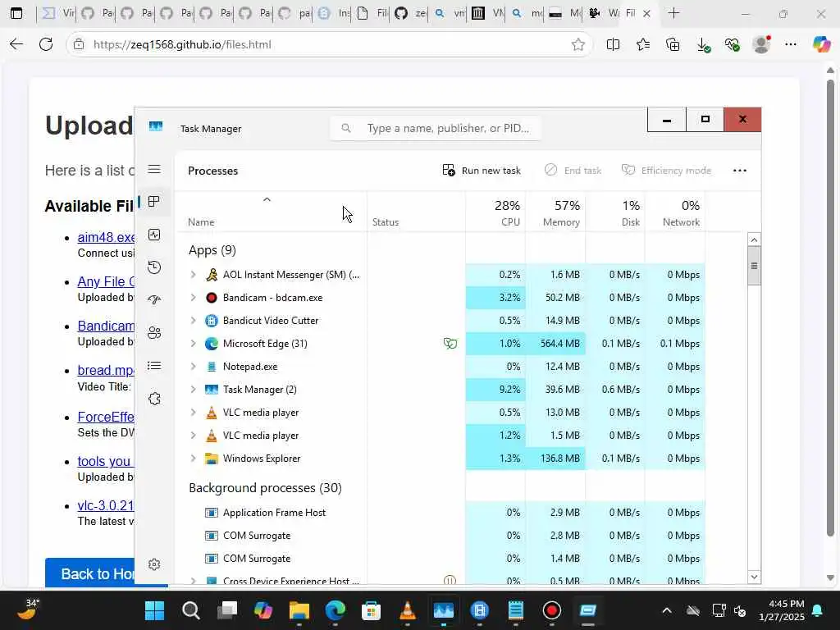The width and height of the screenshot is (840, 630).
Task: Open Windows Start menu
Action: [155, 610]
